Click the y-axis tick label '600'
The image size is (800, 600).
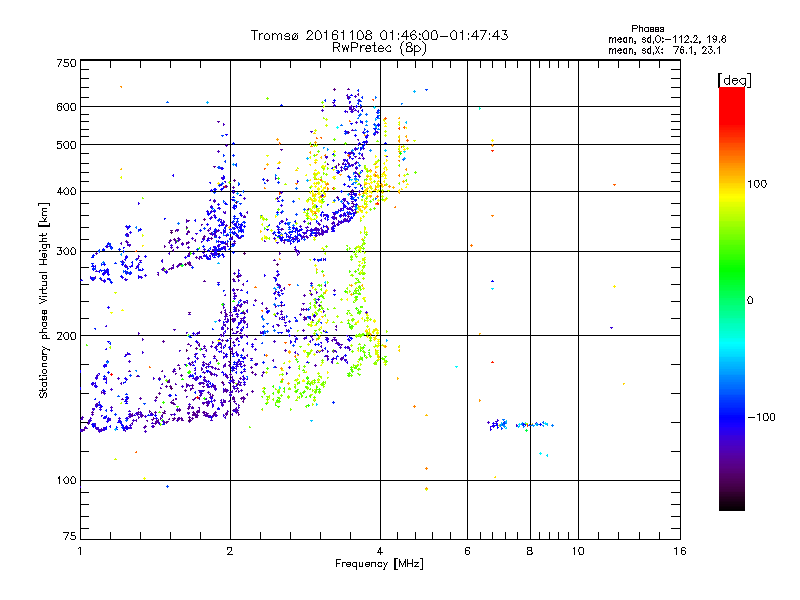click(x=66, y=107)
